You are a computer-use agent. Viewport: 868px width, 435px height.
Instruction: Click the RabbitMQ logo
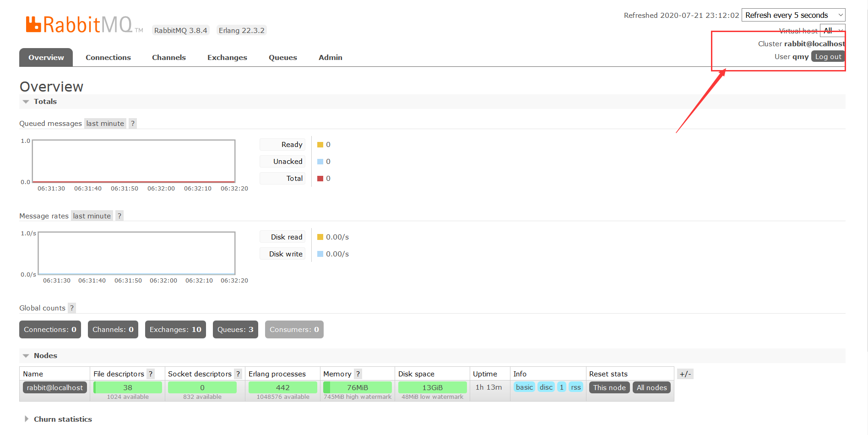point(85,25)
